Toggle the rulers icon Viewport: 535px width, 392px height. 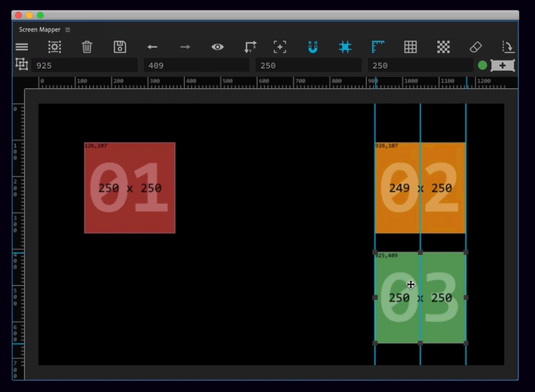[377, 47]
